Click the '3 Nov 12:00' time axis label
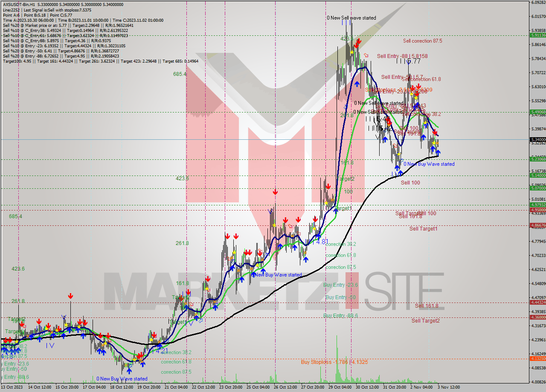The width and height of the screenshot is (546, 392). coord(449,387)
